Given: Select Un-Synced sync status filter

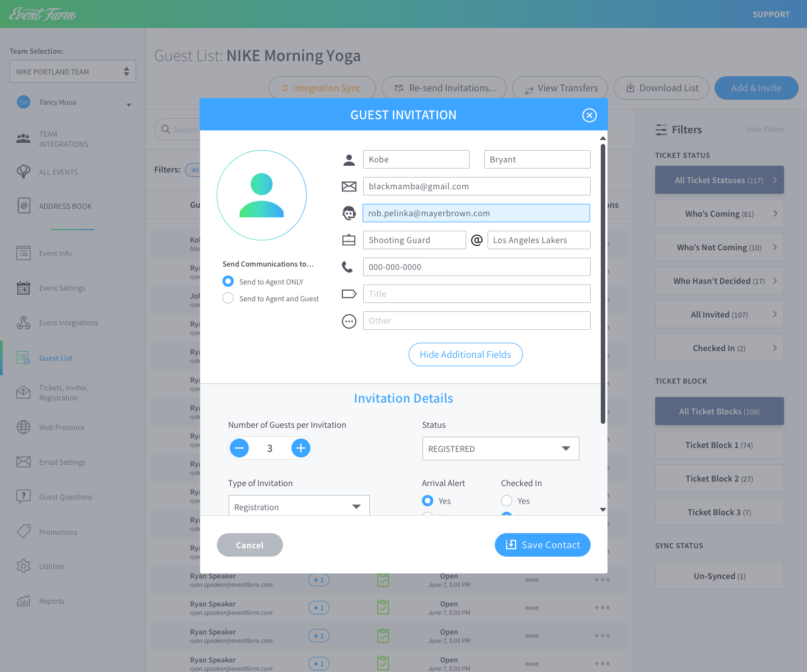Looking at the screenshot, I should coord(720,576).
